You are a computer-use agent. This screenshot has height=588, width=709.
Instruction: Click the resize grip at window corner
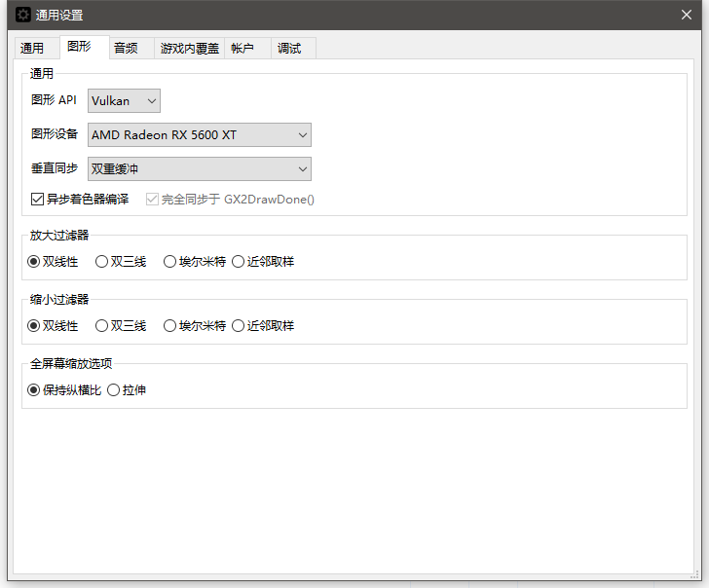pyautogui.click(x=695, y=574)
